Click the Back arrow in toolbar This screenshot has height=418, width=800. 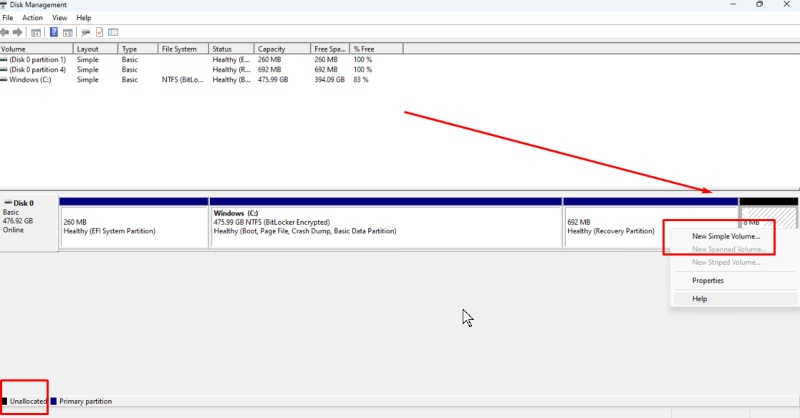pos(6,32)
